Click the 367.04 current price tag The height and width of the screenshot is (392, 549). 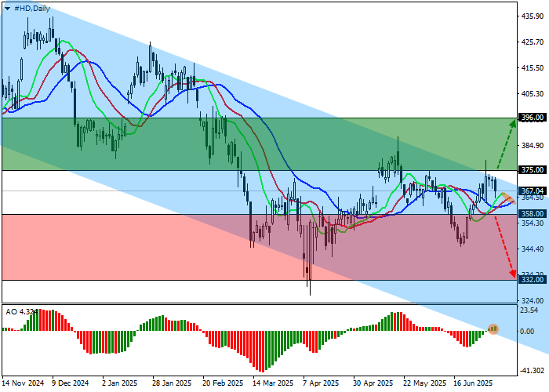[x=533, y=191]
